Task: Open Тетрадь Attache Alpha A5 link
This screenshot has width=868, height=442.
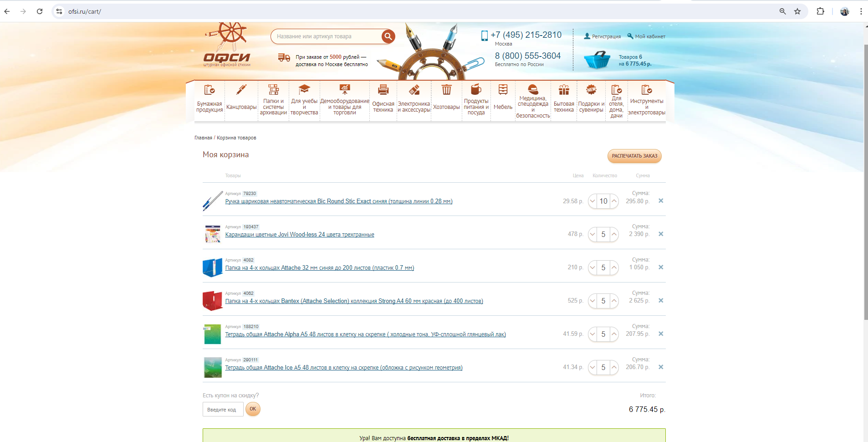Action: (x=366, y=334)
